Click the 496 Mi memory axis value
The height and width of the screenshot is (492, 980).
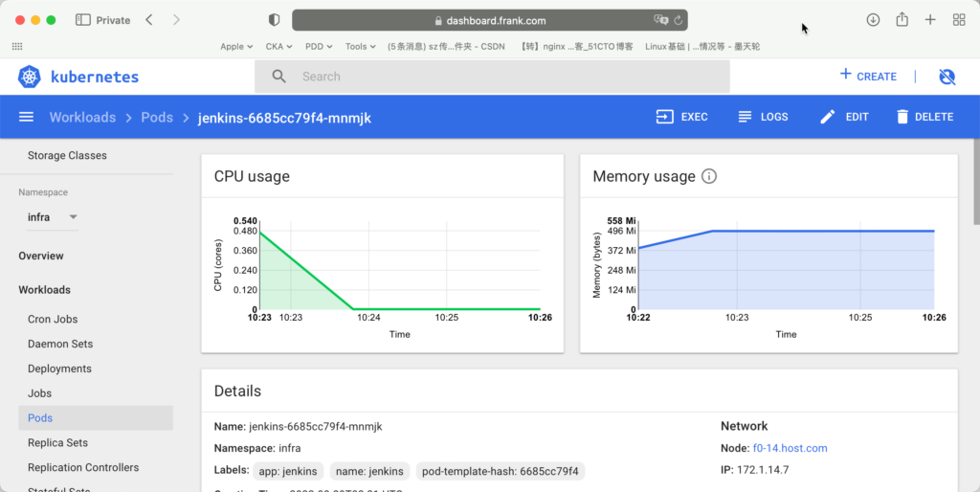click(622, 231)
